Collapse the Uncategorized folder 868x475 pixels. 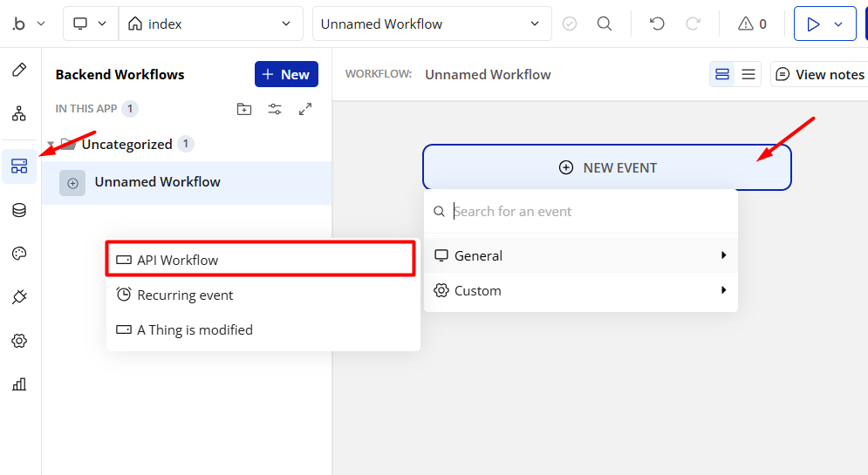pyautogui.click(x=51, y=145)
